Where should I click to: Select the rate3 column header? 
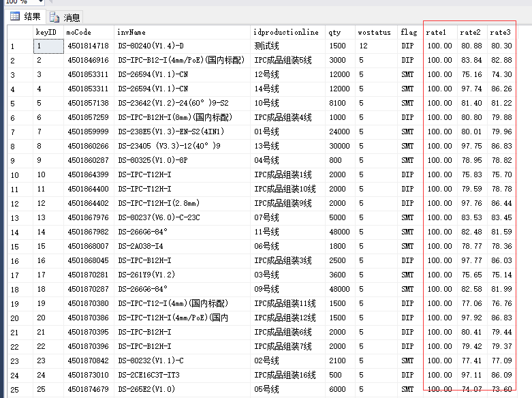click(502, 32)
